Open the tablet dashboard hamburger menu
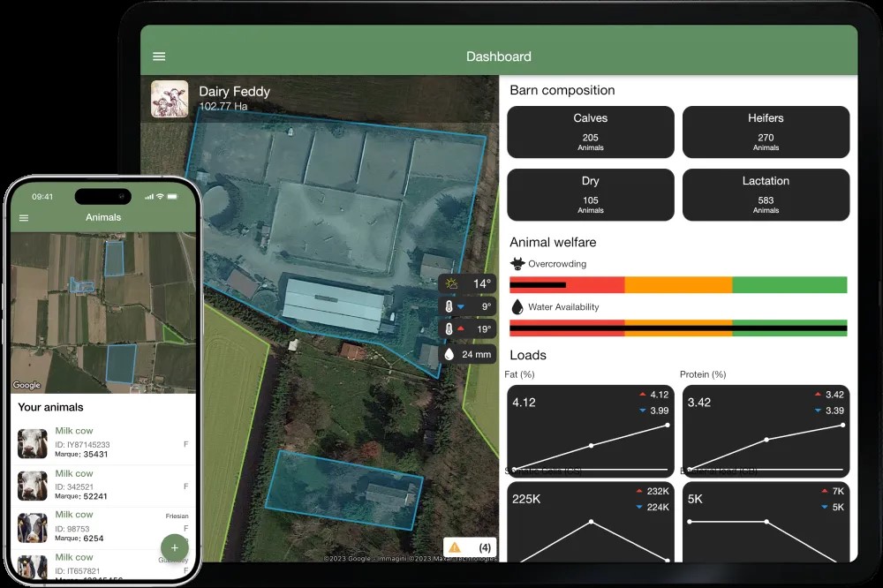Viewport: 883px width, 588px height. pyautogui.click(x=159, y=57)
